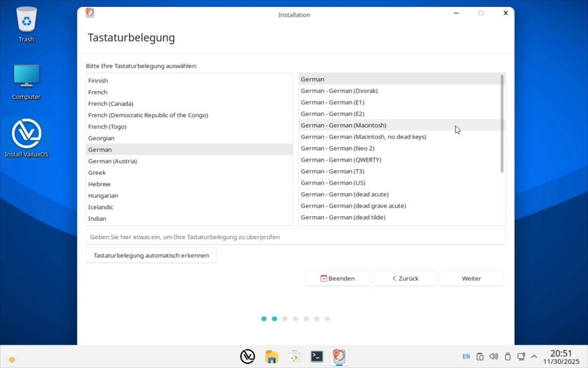
Task: Open the Trash desktop icon
Action: point(26,24)
